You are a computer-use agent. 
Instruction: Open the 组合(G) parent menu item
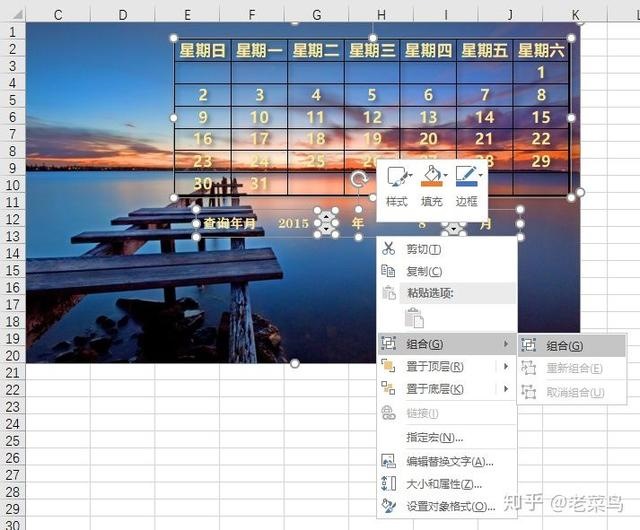pos(447,344)
